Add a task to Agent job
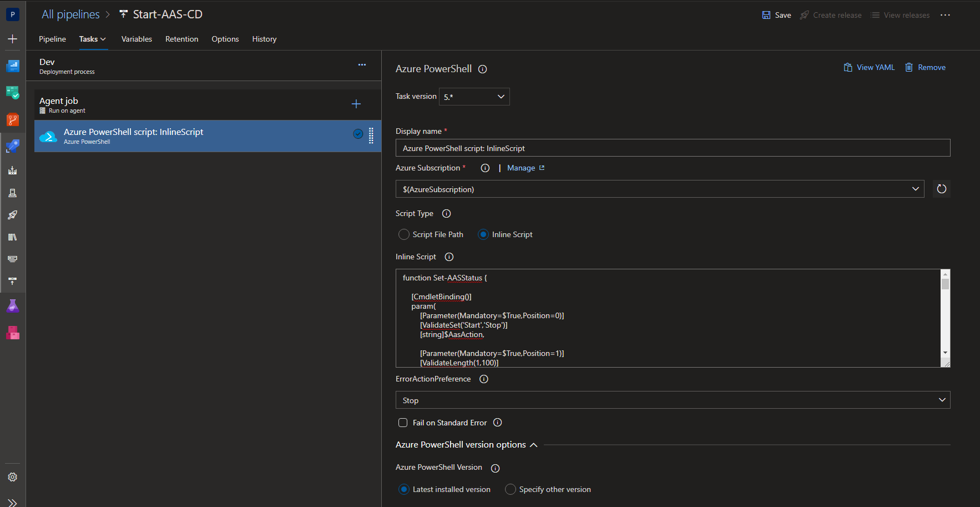 tap(356, 104)
